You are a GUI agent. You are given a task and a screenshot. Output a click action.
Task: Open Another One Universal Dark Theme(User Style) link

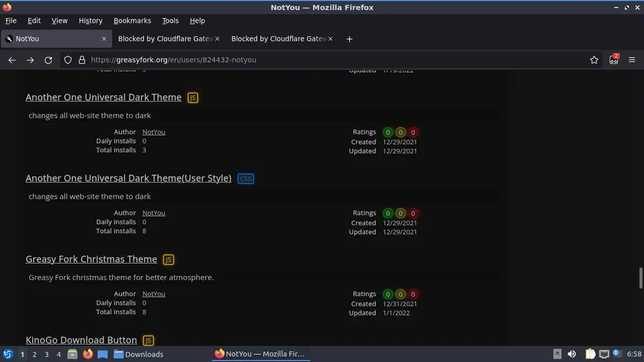[128, 178]
